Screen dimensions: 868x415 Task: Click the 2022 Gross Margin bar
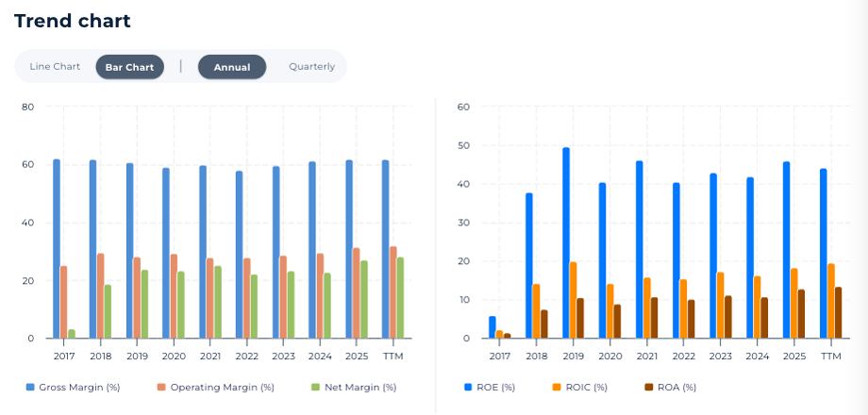(239, 255)
